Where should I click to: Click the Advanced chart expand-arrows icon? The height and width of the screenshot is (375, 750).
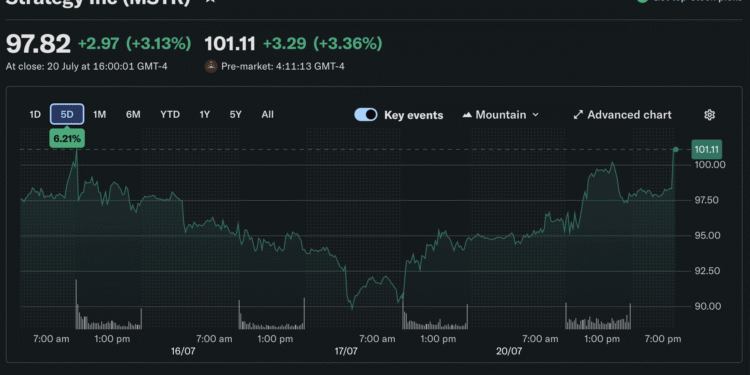[578, 115]
